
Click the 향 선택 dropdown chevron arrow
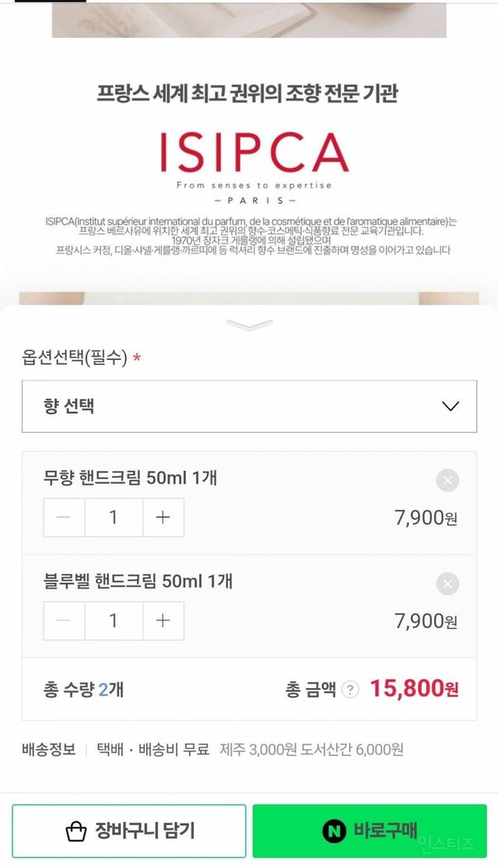[450, 406]
